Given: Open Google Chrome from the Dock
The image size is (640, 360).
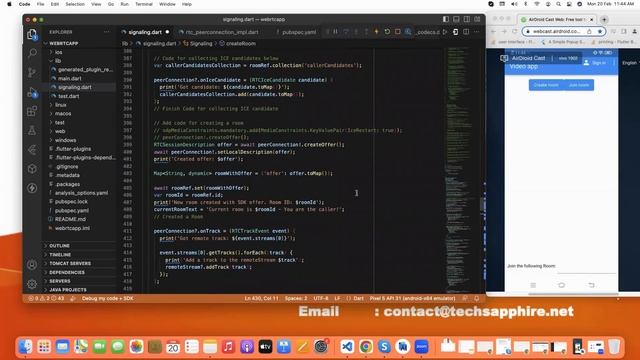Looking at the screenshot, I should click(x=366, y=347).
